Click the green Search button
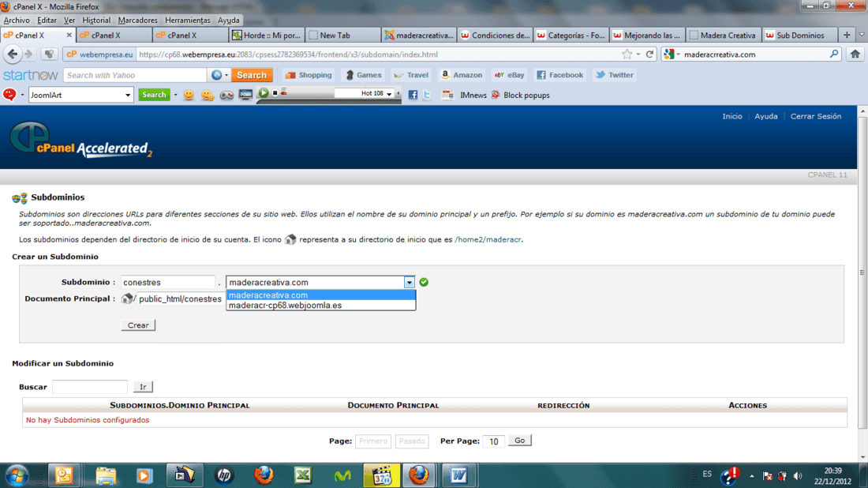 pos(154,95)
